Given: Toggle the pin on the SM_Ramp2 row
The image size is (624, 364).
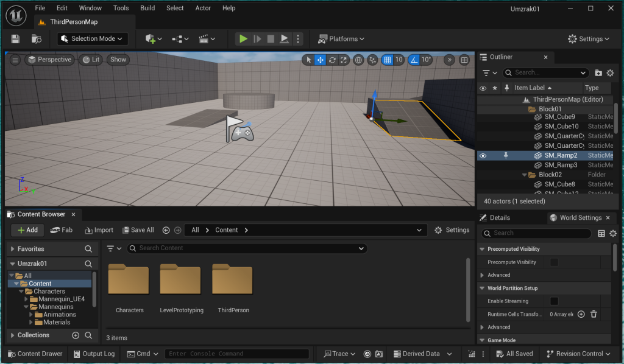Looking at the screenshot, I should point(506,155).
